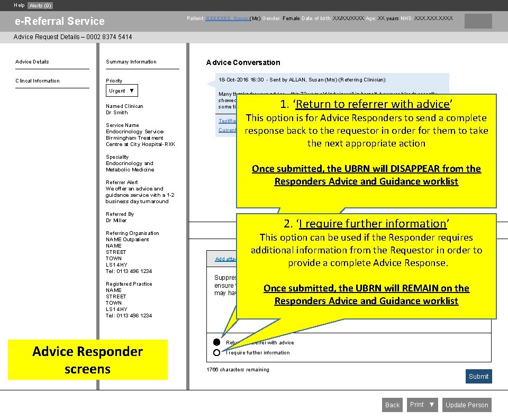Image resolution: width=508 pixels, height=420 pixels.
Task: Click the Submit button
Action: click(478, 376)
